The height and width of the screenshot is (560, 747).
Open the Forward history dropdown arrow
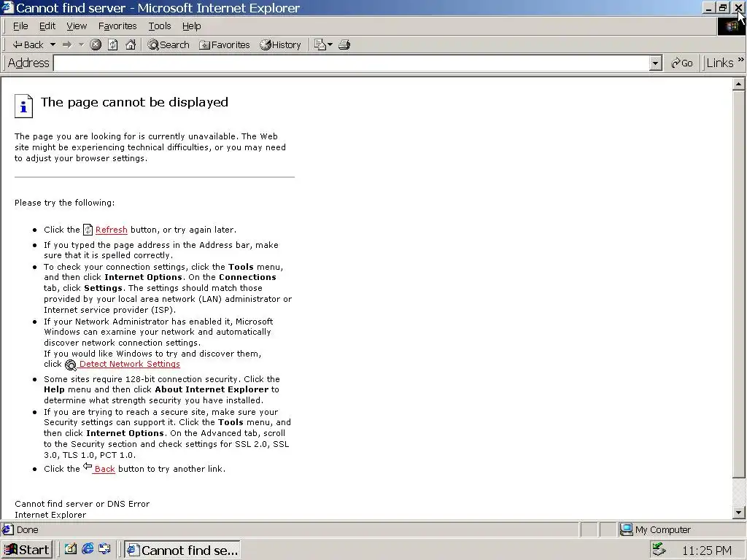81,44
